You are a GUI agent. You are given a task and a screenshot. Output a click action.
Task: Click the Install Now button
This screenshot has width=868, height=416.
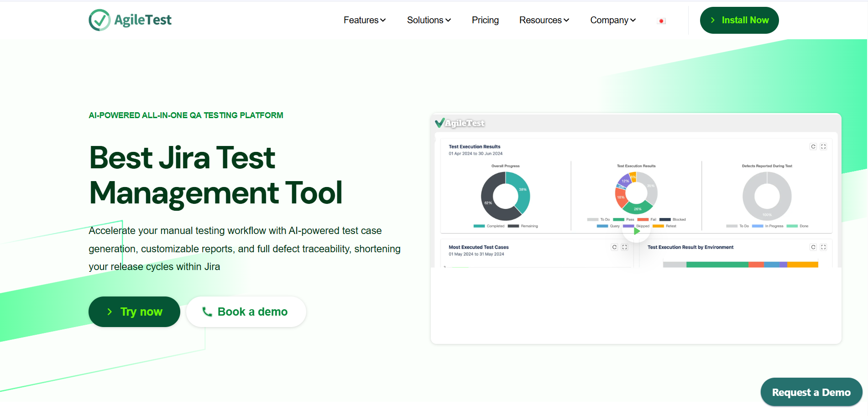click(739, 20)
